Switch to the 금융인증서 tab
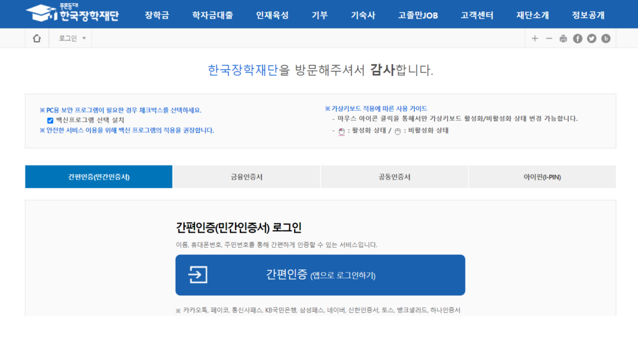 246,177
